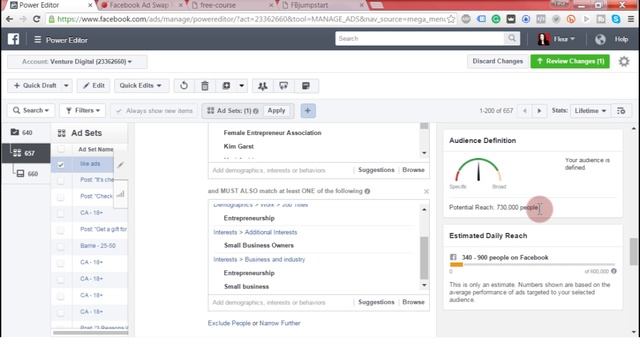Toggle Always show new items
The image size is (640, 360).
click(155, 111)
